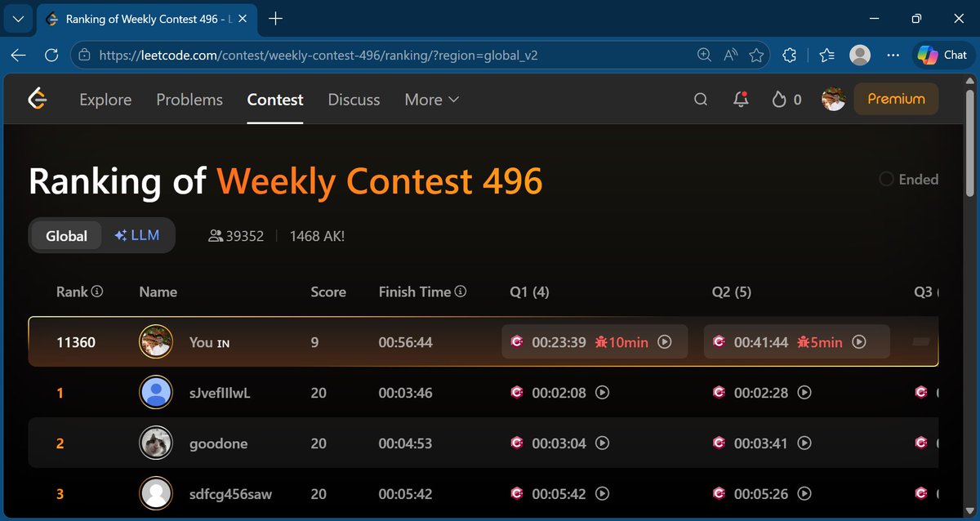The height and width of the screenshot is (521, 980).
Task: Open the Contest tab
Action: tap(275, 100)
